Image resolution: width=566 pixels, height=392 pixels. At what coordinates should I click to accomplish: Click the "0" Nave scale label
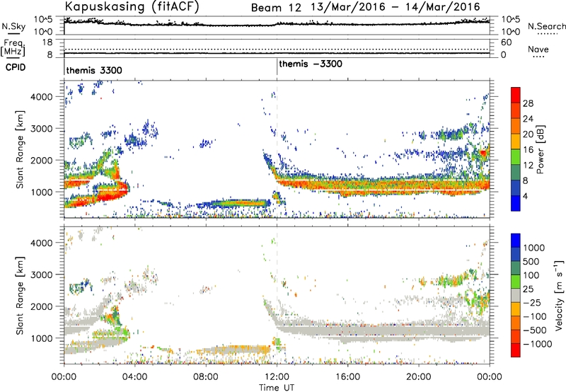504,55
